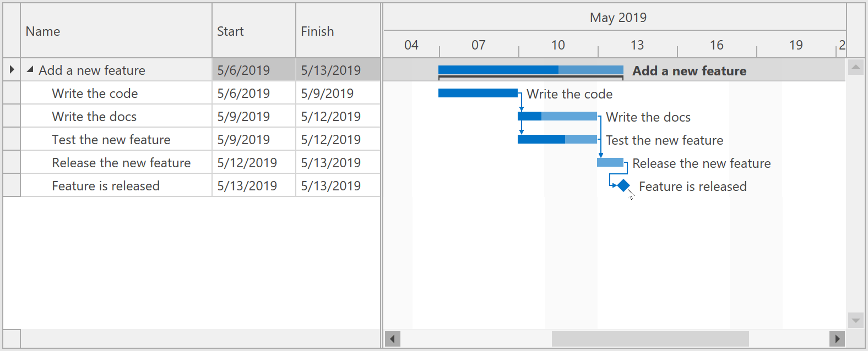The image size is (868, 351).
Task: Collapse the Add a new feature tree node
Action: click(30, 70)
